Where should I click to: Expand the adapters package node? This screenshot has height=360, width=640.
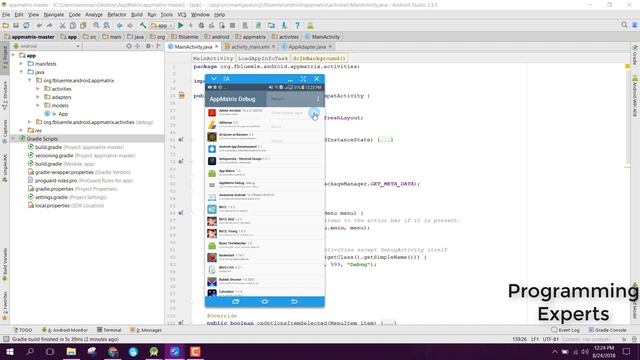pyautogui.click(x=38, y=97)
